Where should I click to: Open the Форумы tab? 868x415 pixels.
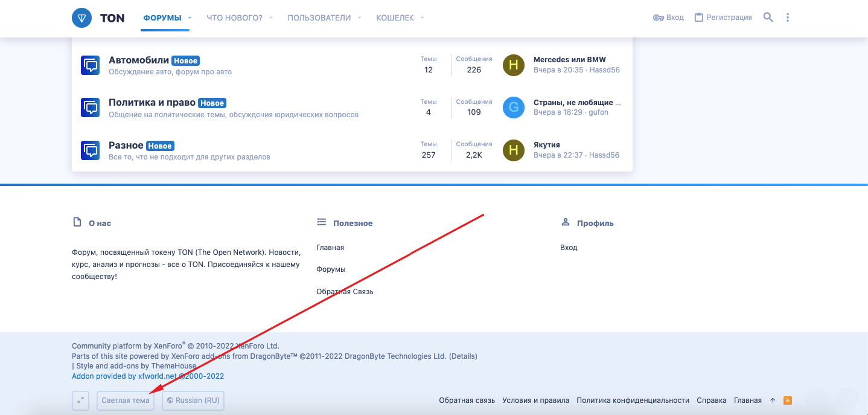click(162, 18)
